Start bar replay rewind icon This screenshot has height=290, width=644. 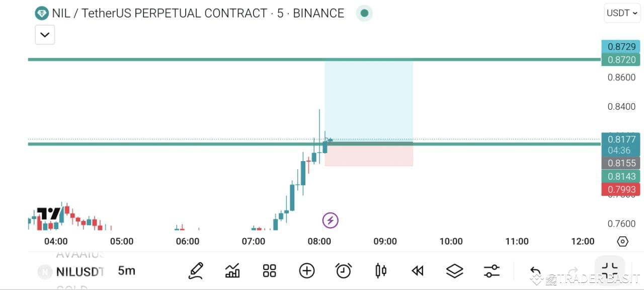(x=418, y=271)
